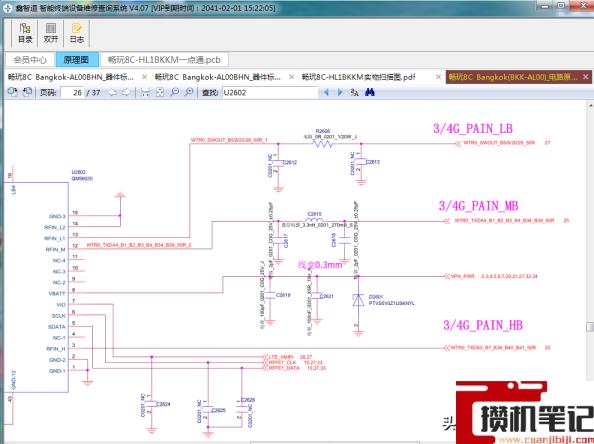Close the highlighted Bangkok(BKK-AL00) tab

click(585, 77)
